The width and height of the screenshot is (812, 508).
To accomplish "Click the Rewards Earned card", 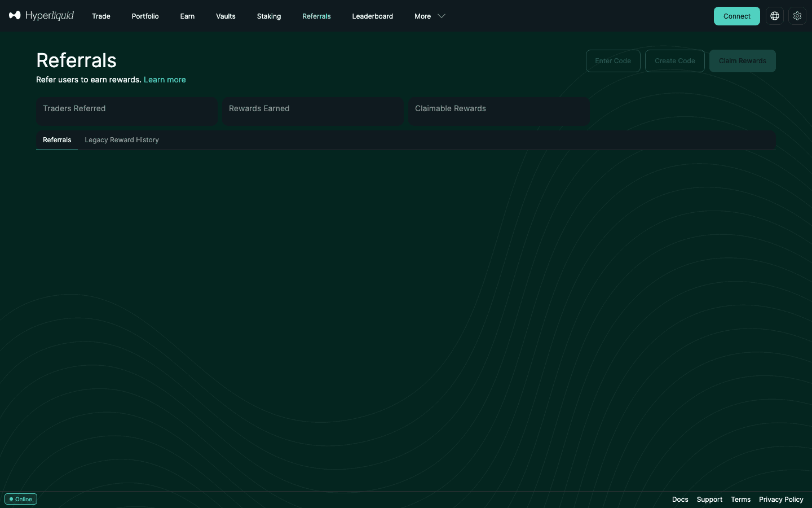I will click(313, 111).
